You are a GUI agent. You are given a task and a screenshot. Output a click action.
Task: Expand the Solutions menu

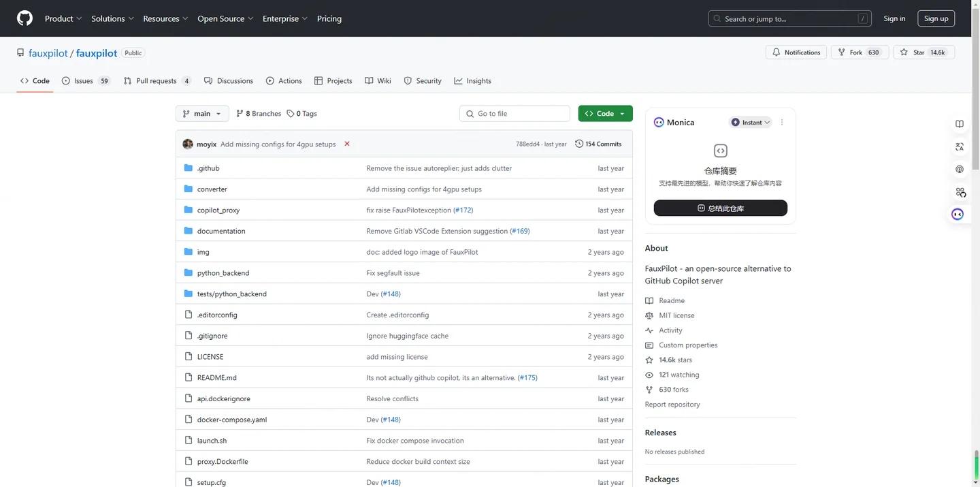point(112,18)
